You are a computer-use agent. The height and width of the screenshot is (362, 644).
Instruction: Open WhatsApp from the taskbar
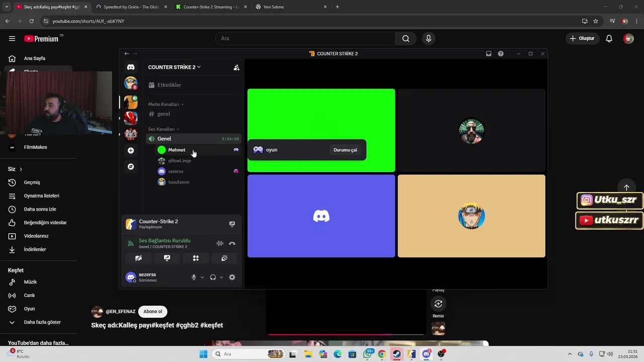click(x=367, y=354)
